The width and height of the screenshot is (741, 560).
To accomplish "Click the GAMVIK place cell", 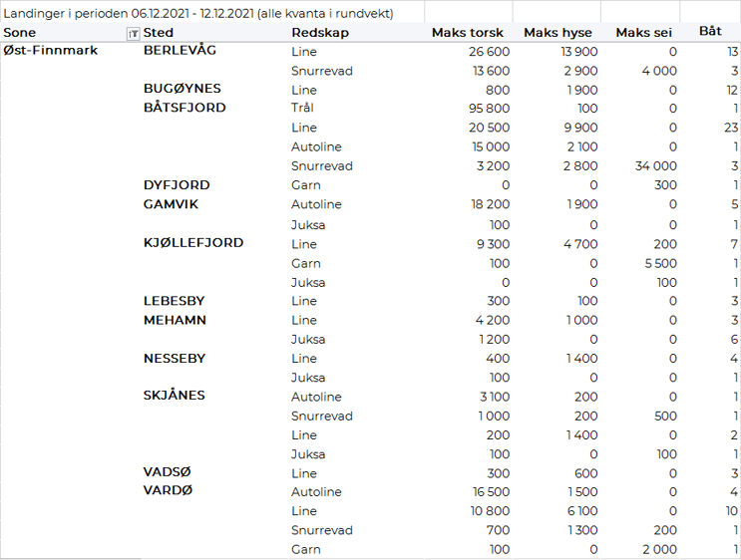I will (x=173, y=204).
